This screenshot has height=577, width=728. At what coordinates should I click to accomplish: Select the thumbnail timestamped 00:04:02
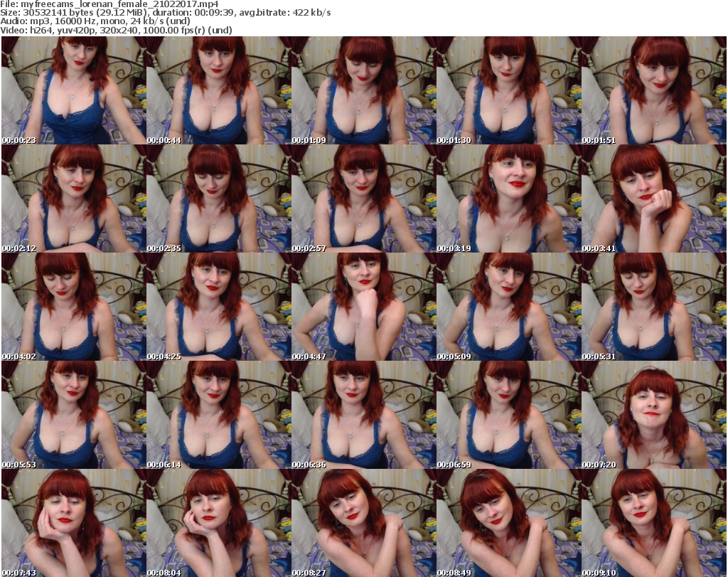click(74, 307)
